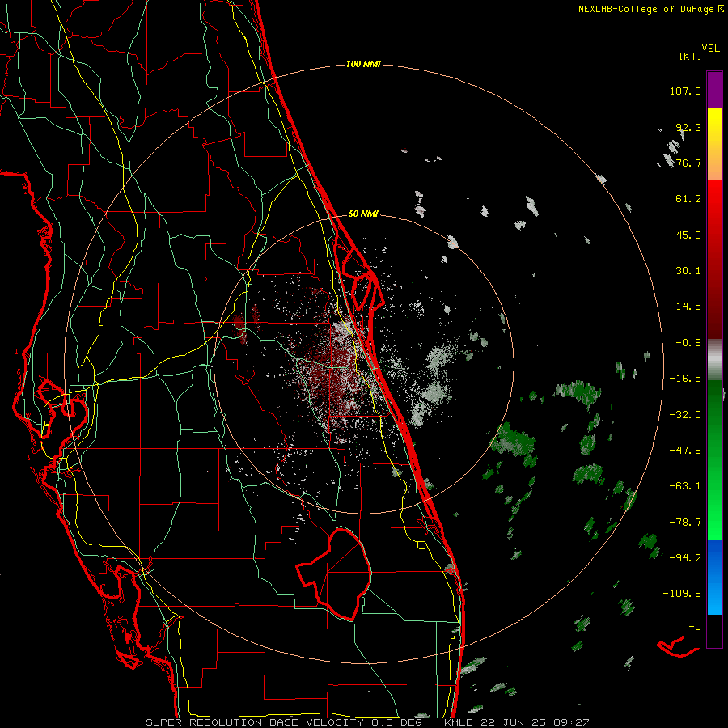Click the 14.5 scale label
The height and width of the screenshot is (728, 728).
tap(688, 307)
